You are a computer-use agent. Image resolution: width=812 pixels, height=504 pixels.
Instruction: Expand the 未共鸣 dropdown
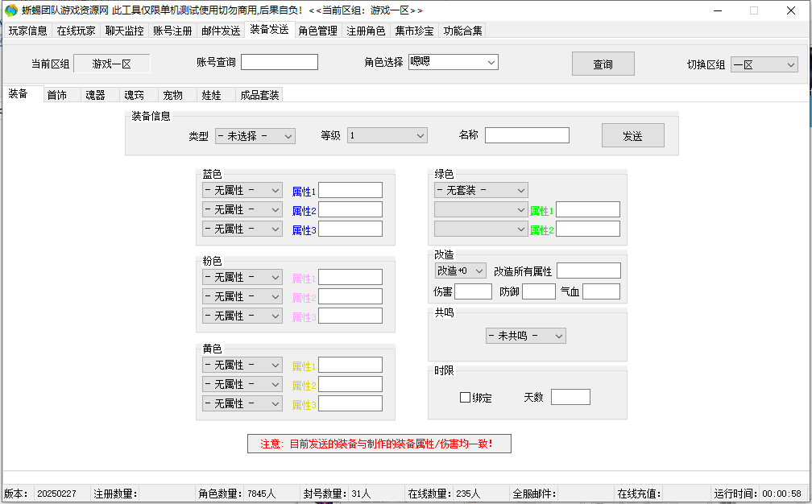click(525, 336)
